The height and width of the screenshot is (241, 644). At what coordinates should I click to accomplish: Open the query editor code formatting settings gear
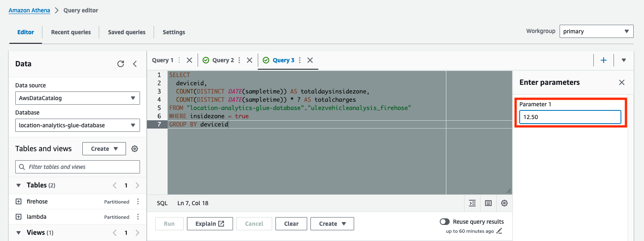click(x=504, y=203)
